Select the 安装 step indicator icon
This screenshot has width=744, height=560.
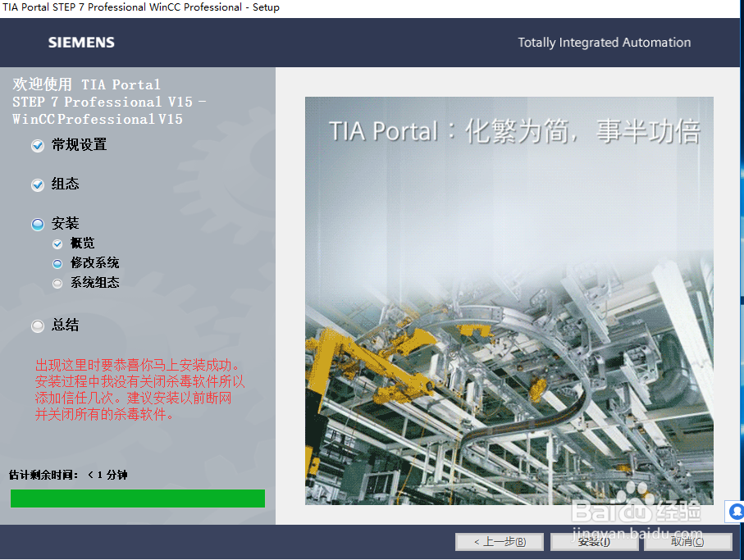click(38, 225)
